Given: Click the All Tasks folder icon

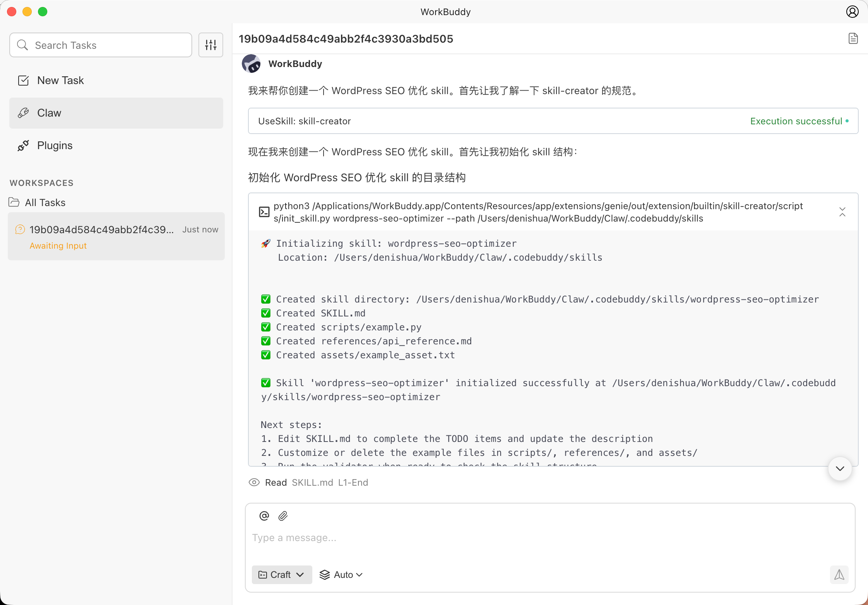Looking at the screenshot, I should pyautogui.click(x=14, y=203).
